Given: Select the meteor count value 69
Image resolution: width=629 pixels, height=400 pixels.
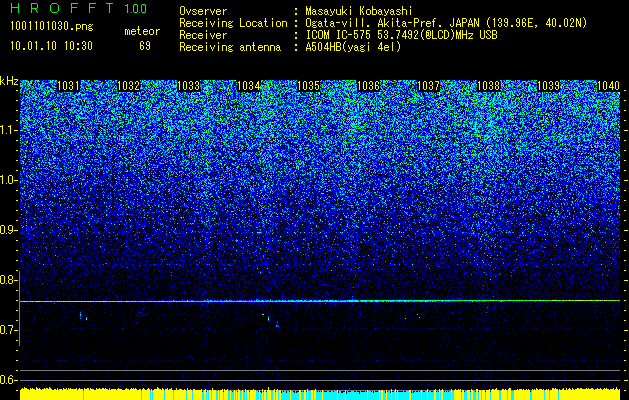Looking at the screenshot, I should [x=145, y=46].
